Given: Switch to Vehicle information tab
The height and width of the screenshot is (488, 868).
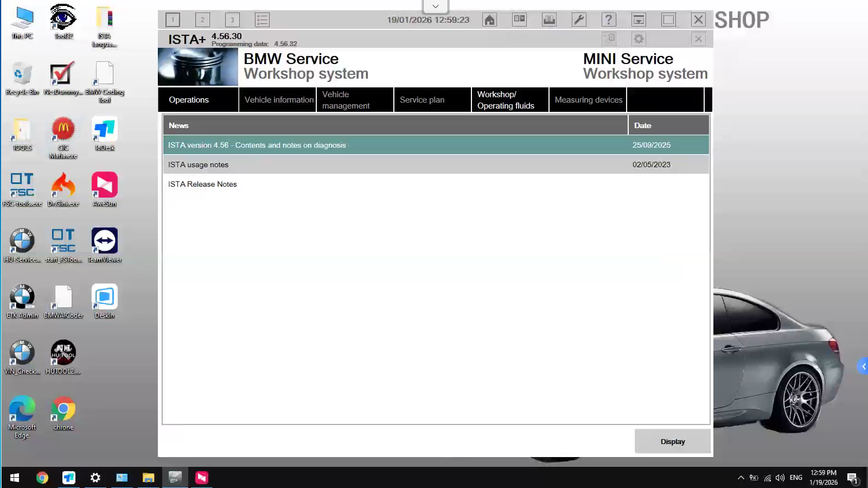Looking at the screenshot, I should click(x=278, y=100).
